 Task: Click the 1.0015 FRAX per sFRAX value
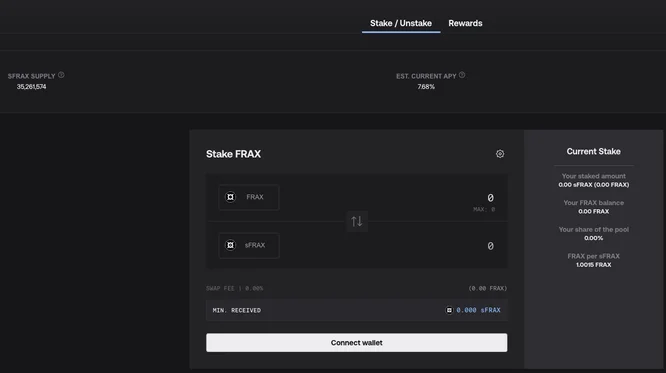point(593,265)
